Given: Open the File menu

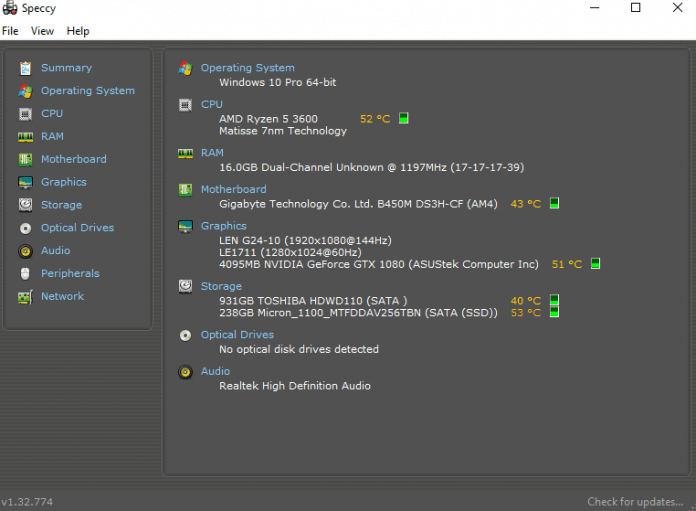Looking at the screenshot, I should [x=10, y=31].
